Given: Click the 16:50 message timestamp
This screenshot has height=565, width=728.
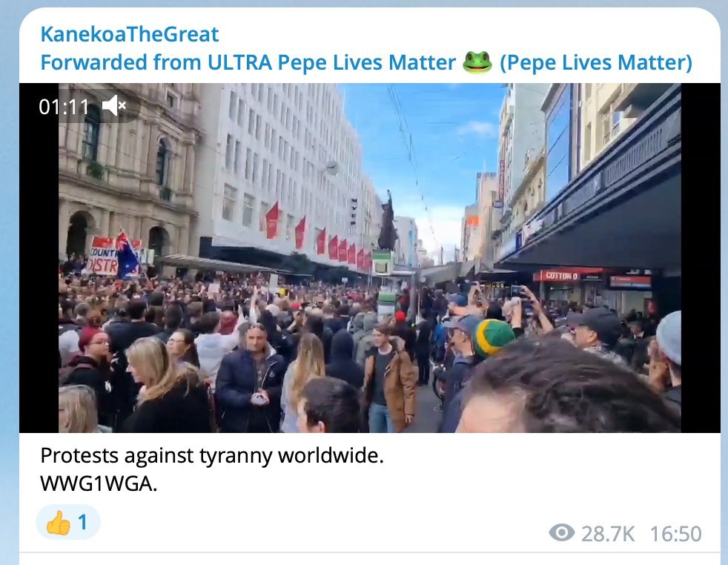Looking at the screenshot, I should point(675,533).
